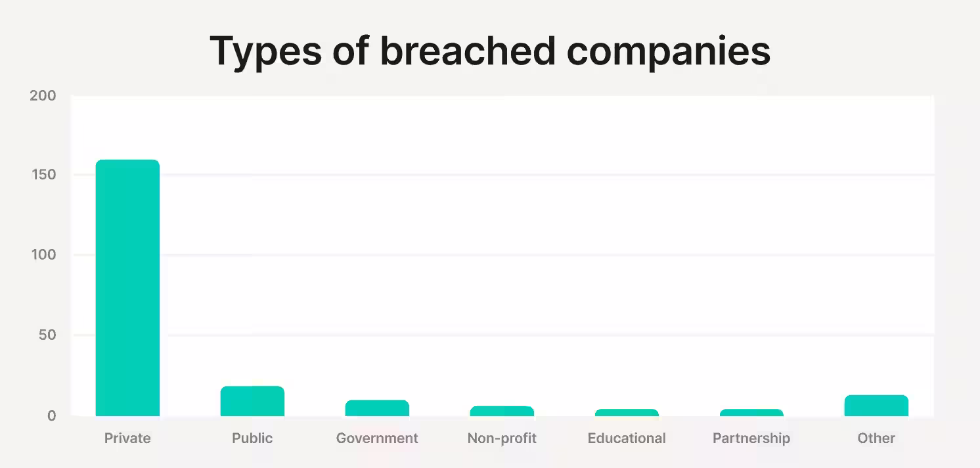Select the 50 y-axis value
The width and height of the screenshot is (980, 468).
pyautogui.click(x=47, y=335)
